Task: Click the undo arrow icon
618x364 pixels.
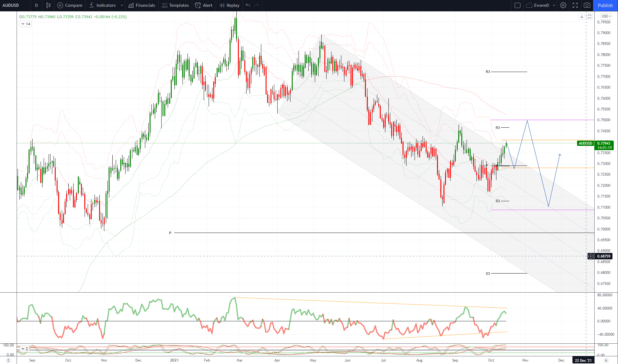Action: [x=248, y=5]
